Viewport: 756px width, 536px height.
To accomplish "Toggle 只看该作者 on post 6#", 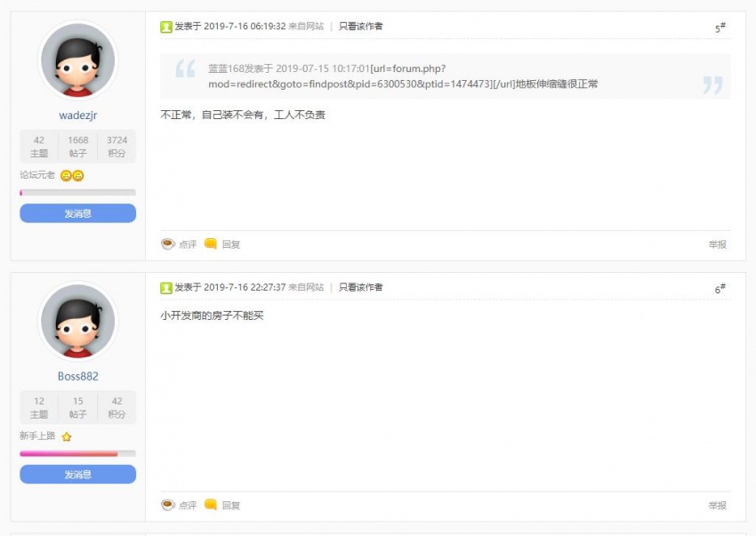I will (359, 287).
